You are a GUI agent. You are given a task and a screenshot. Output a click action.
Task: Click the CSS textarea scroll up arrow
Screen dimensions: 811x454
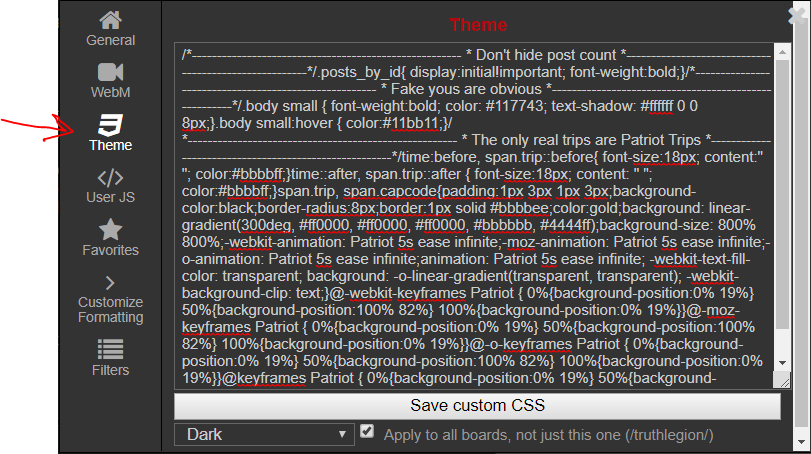[x=782, y=52]
